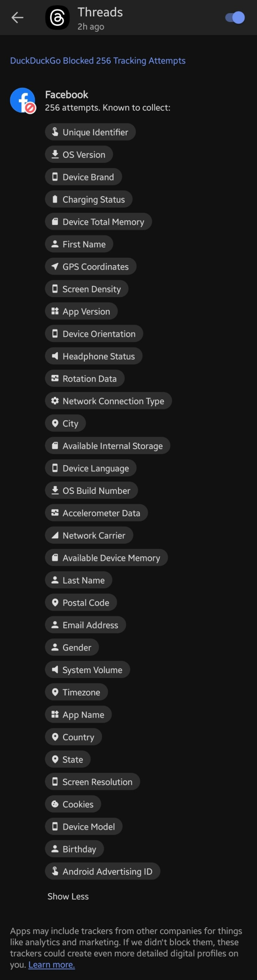Tap the blocked Facebook tracker icon
Screen dimensions: 257x980
[x=23, y=101]
